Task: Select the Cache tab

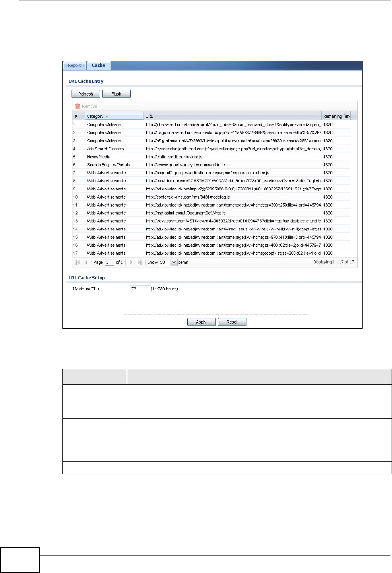Action: [x=99, y=65]
